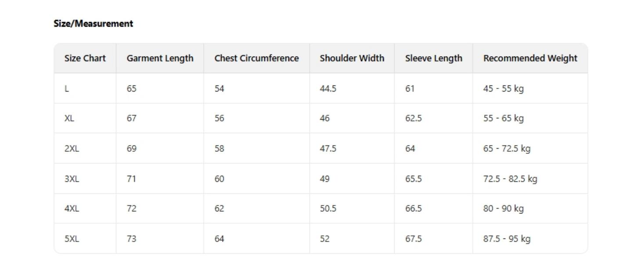The height and width of the screenshot is (263, 644).
Task: Select the Shoulder Width column header
Action: click(352, 58)
